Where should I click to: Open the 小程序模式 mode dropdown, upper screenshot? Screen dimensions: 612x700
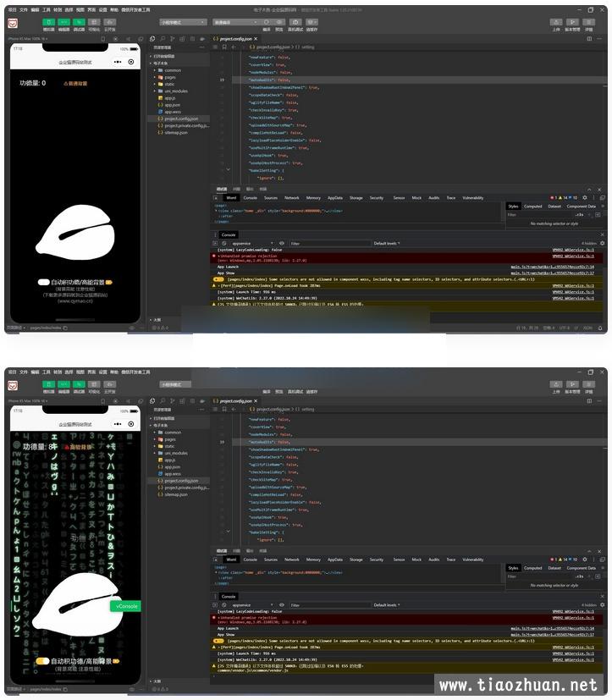click(183, 22)
